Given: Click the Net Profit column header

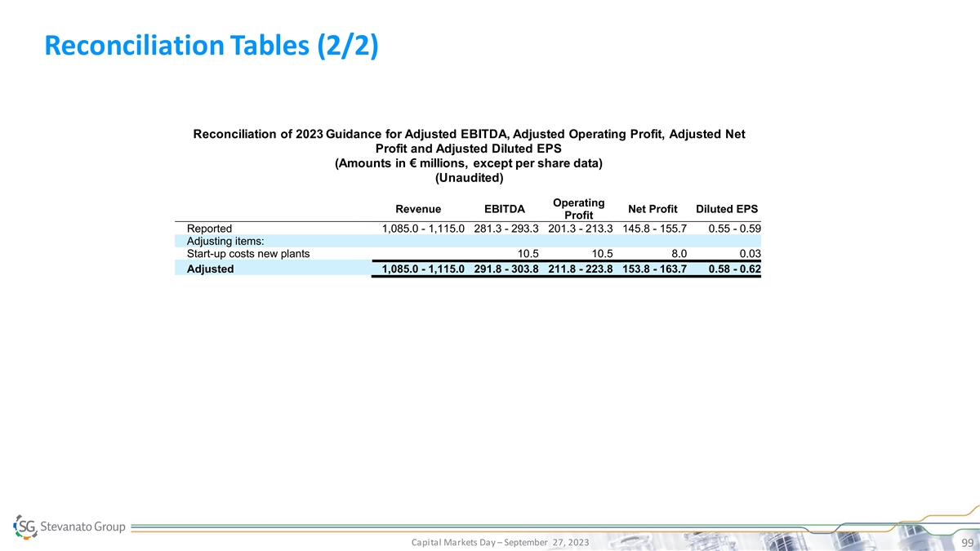Looking at the screenshot, I should click(651, 209).
